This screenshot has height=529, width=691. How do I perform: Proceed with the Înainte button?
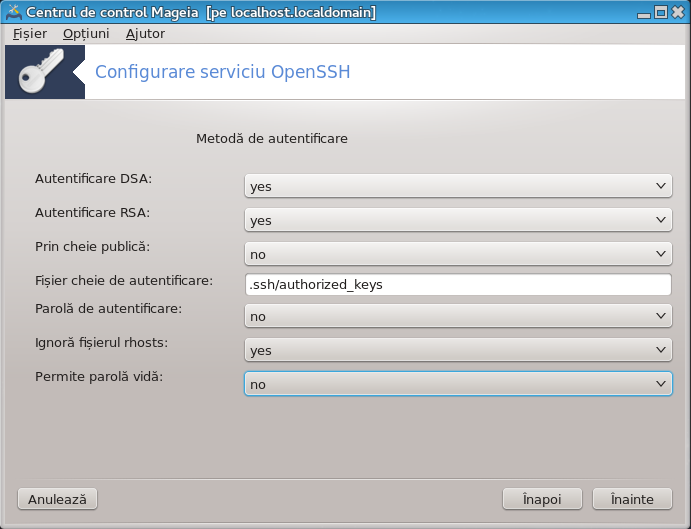[x=632, y=499]
